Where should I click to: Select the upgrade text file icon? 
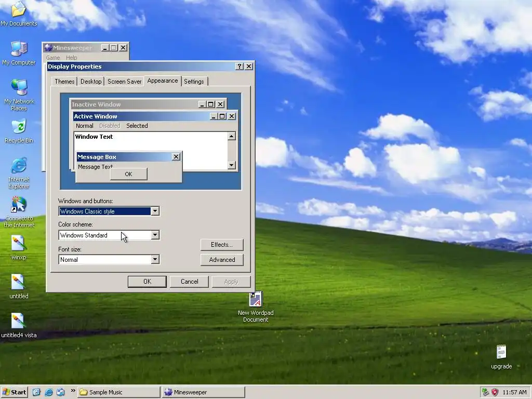tap(501, 357)
